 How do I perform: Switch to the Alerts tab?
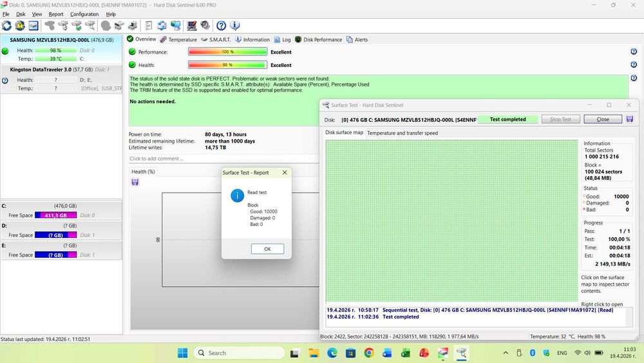[357, 39]
